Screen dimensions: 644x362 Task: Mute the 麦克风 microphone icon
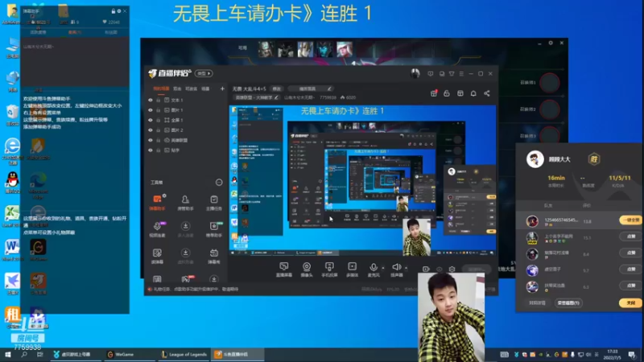374,268
